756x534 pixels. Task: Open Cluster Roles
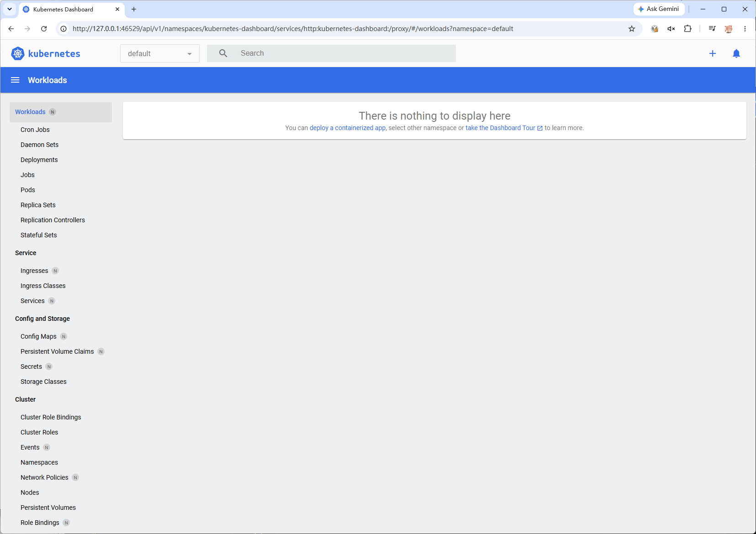click(39, 432)
